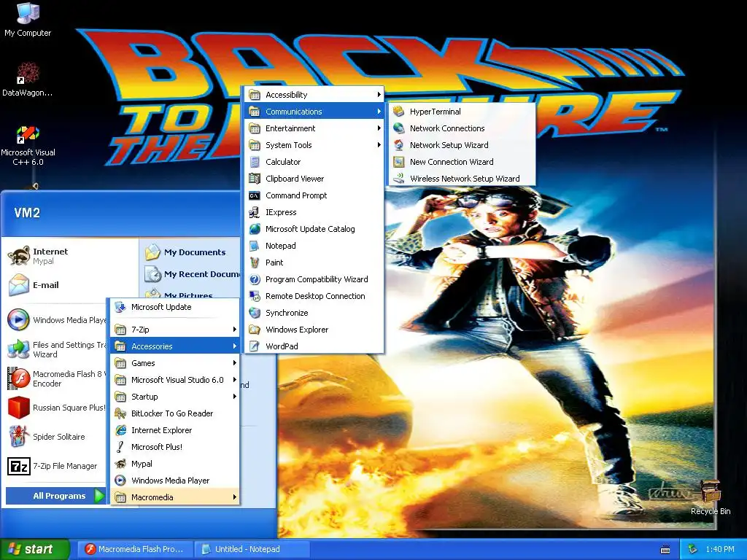Open the New Connection Wizard entry

coord(462,161)
